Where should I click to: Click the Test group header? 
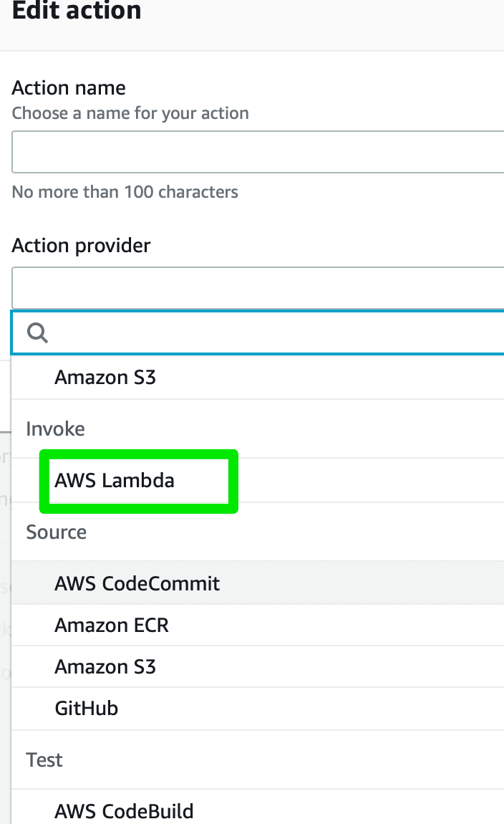(x=44, y=760)
